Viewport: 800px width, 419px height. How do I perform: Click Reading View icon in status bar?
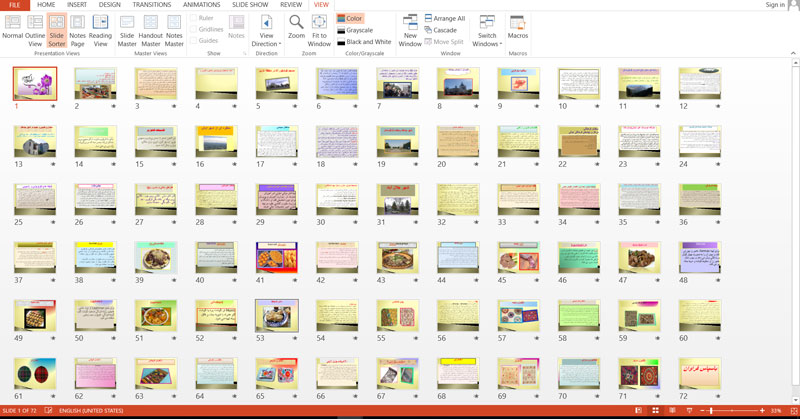(672, 410)
